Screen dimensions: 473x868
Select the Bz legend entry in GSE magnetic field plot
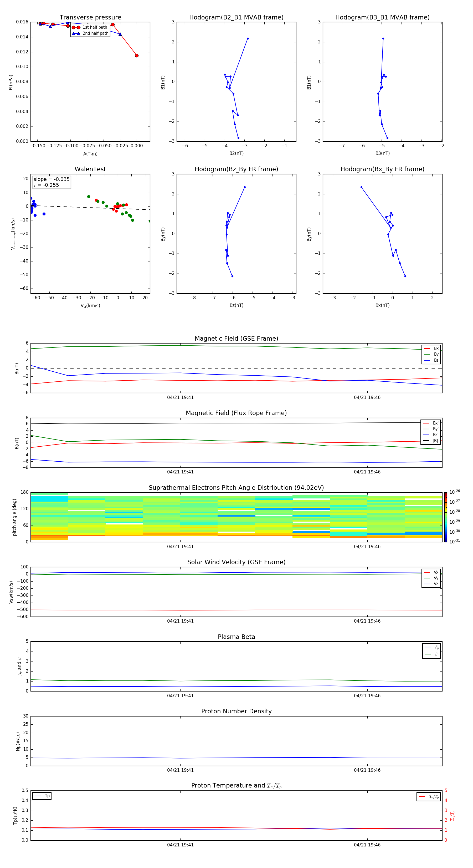[x=431, y=360]
